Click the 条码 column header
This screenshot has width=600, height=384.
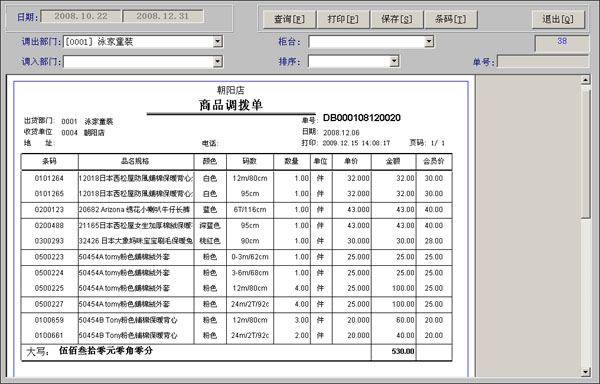click(49, 161)
